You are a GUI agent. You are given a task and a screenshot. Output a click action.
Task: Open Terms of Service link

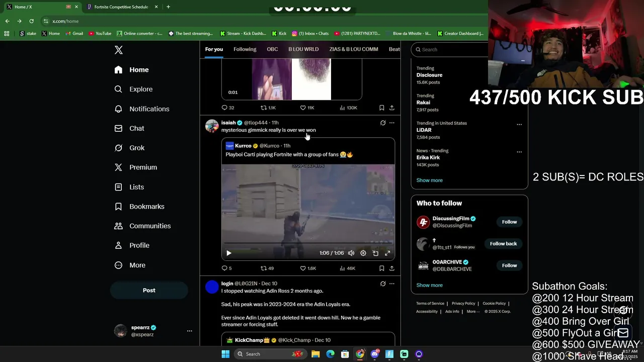pyautogui.click(x=430, y=304)
